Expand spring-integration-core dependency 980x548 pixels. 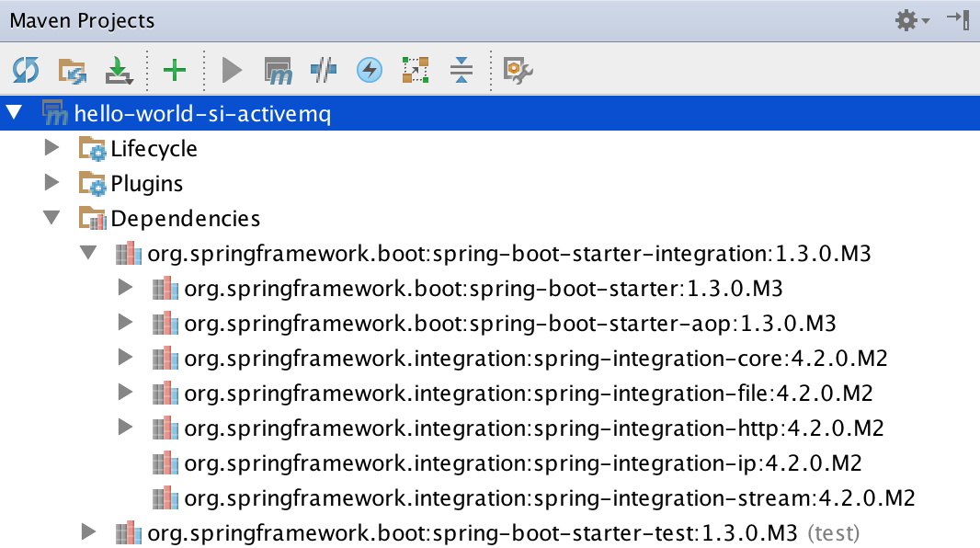126,358
